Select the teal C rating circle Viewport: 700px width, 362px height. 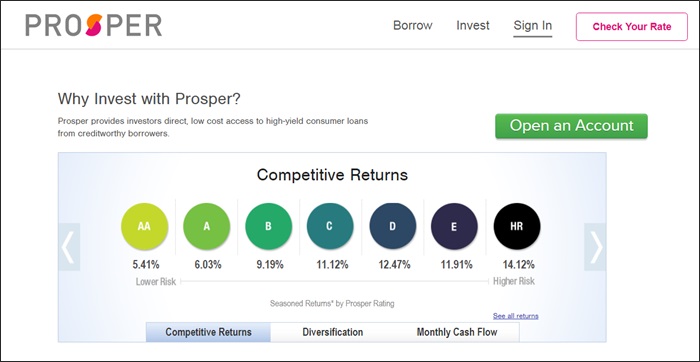[330, 226]
